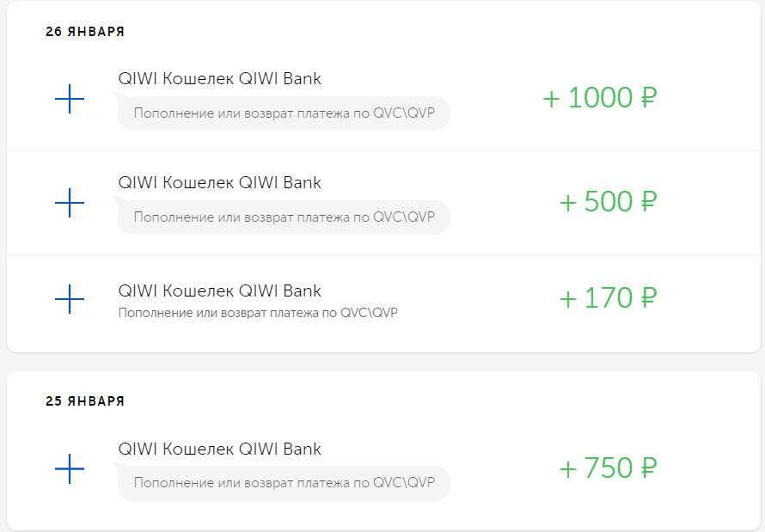
Task: Open the +750 ₽ transaction's plus icon
Action: pos(70,469)
